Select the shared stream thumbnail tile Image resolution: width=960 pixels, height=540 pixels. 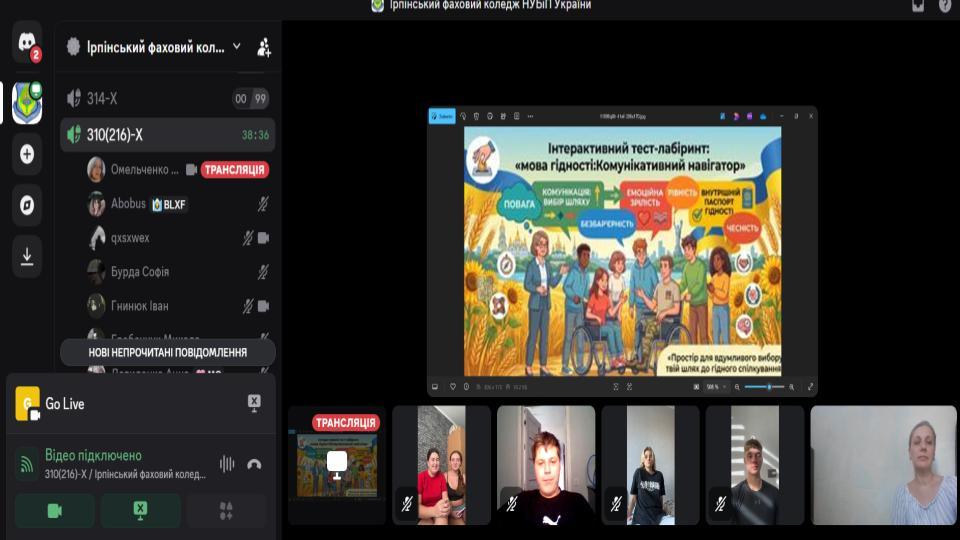coord(337,465)
